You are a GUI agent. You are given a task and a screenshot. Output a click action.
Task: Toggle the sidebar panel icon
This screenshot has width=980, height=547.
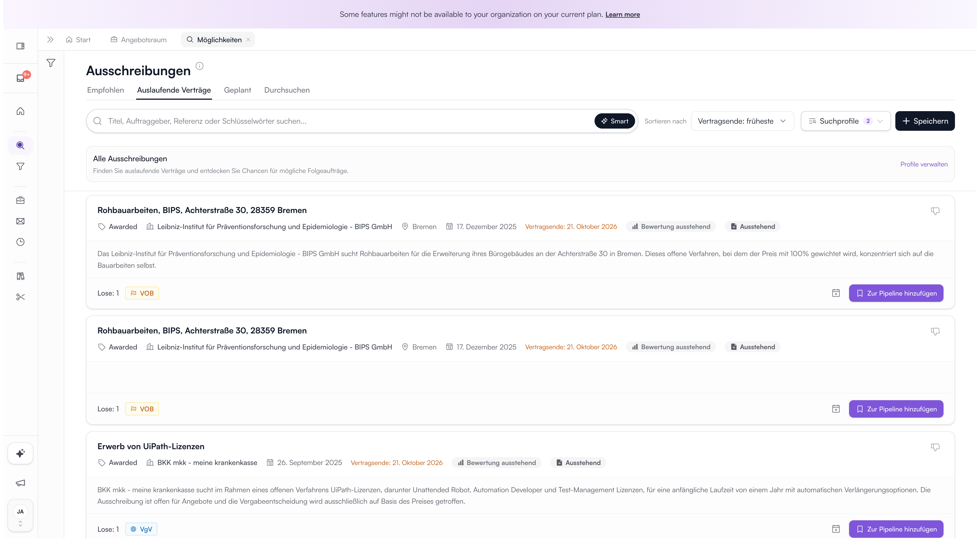tap(20, 46)
